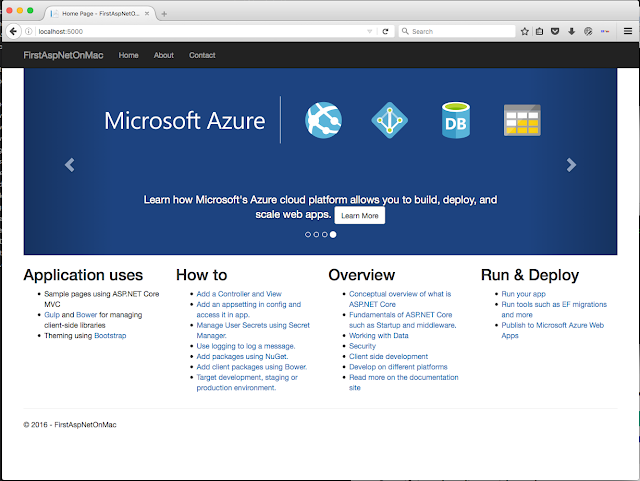Open the About nav item

pyautogui.click(x=164, y=55)
